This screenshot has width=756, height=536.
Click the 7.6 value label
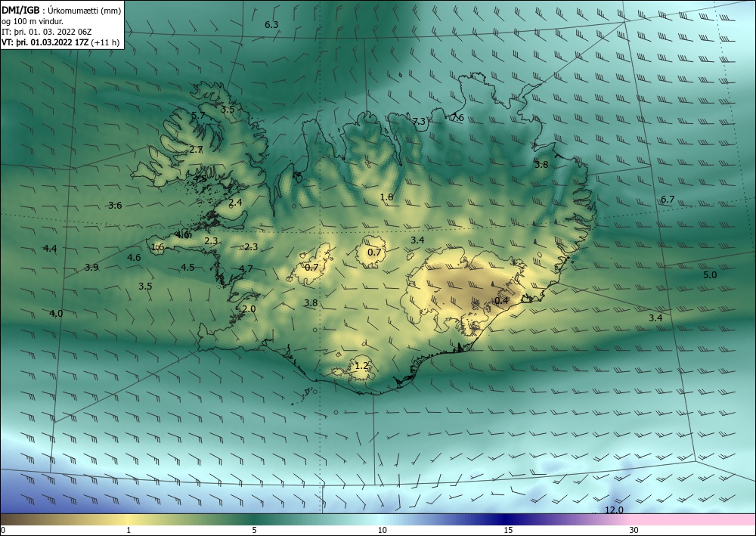[457, 118]
